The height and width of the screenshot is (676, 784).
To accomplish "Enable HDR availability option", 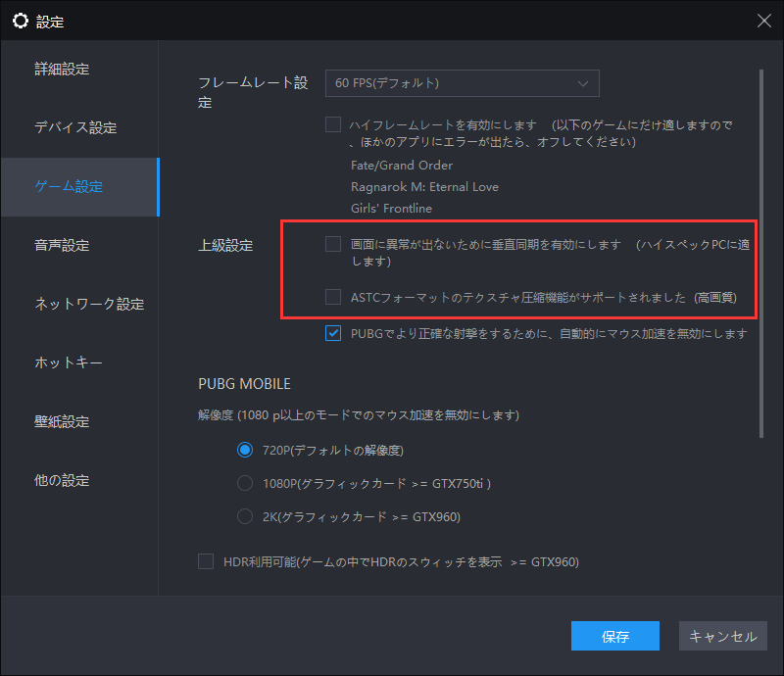I will coord(206,561).
